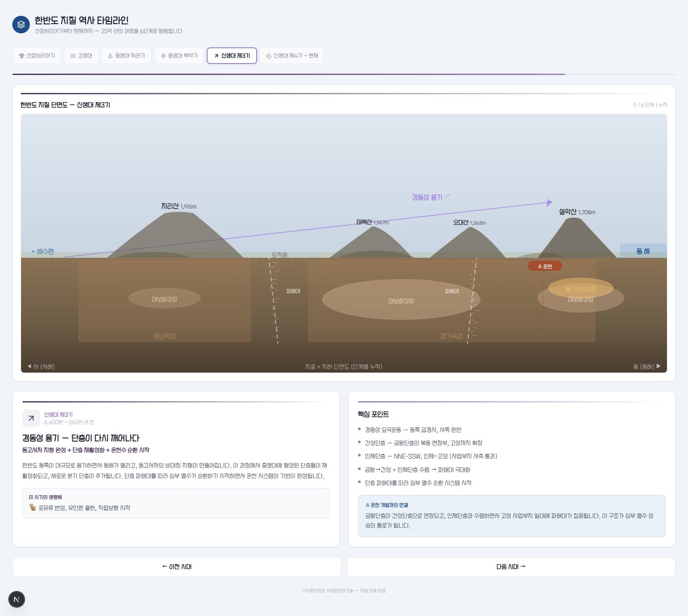This screenshot has height=616, width=688.
Task: Click the 이 시기의 생명체 box label
Action: click(45, 497)
